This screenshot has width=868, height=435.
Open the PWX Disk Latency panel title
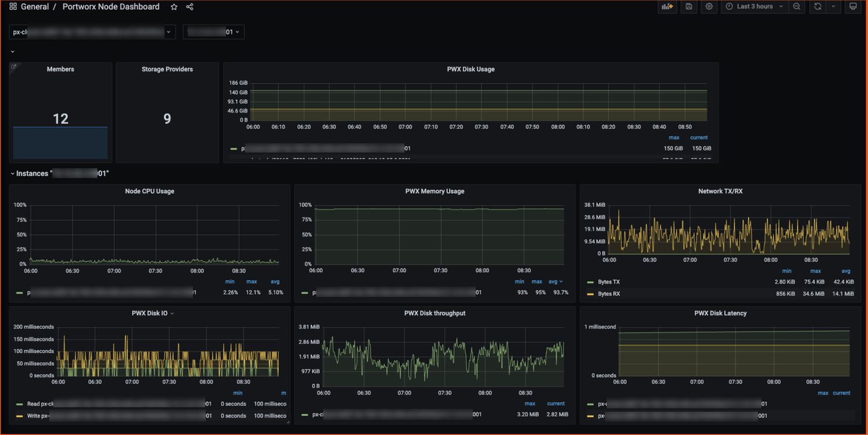coord(720,313)
